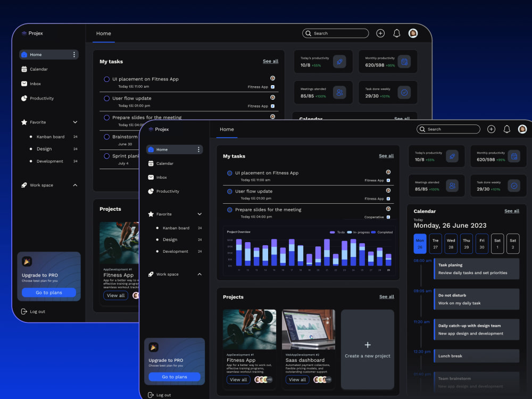532x399 pixels.
Task: Click the add plus icon in front window header
Action: (491, 129)
